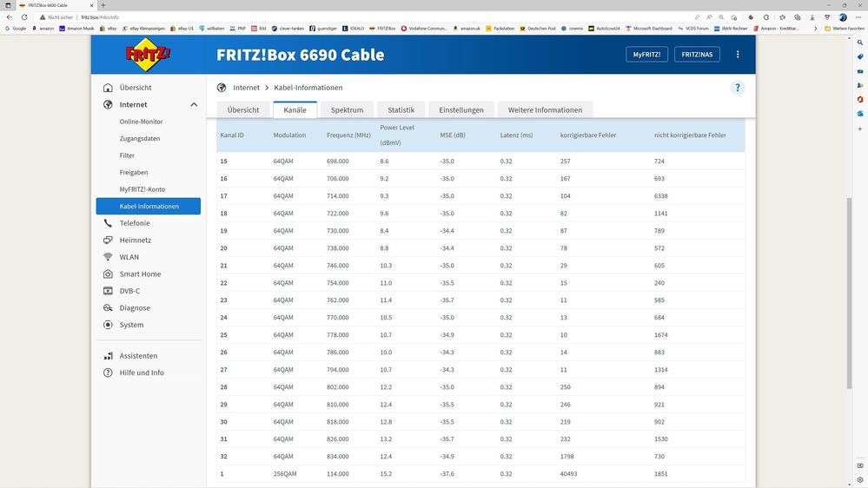
Task: Open Freigaben submenu item
Action: [x=134, y=172]
